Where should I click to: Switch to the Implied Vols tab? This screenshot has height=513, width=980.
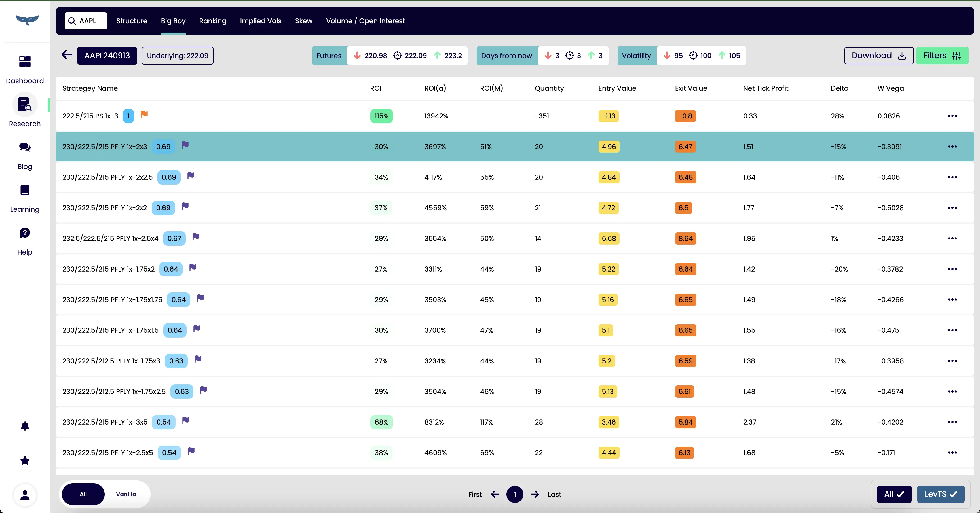261,21
